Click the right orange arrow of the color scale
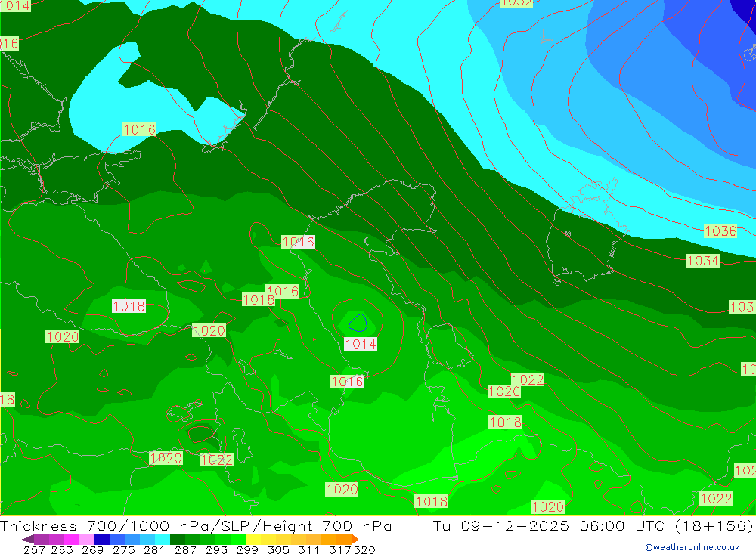The height and width of the screenshot is (554, 756). click(355, 539)
